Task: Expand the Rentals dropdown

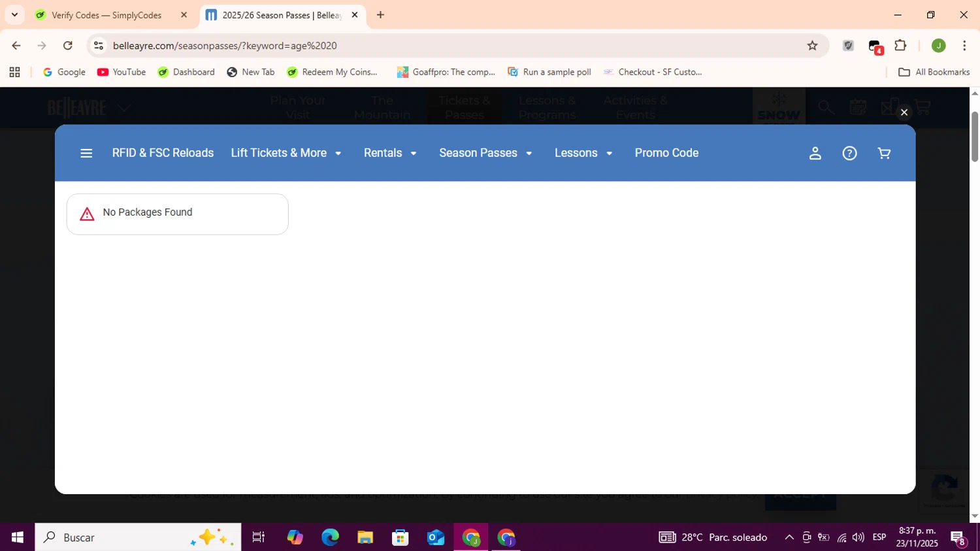Action: [x=390, y=153]
